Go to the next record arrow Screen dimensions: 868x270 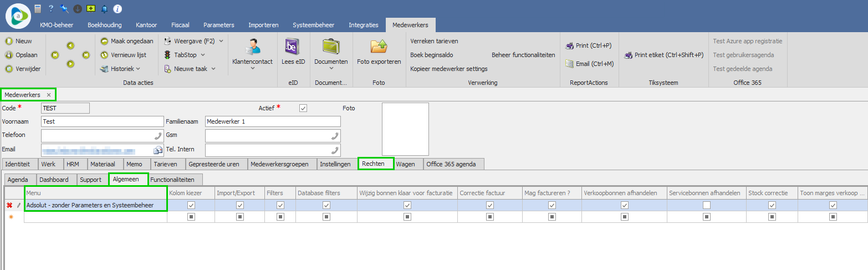70,64
